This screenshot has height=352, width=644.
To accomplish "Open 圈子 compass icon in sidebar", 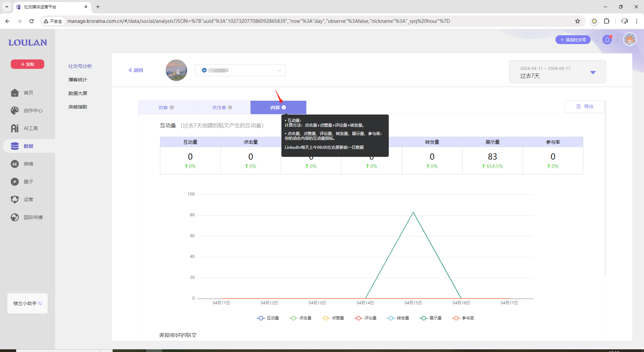I will 15,182.
